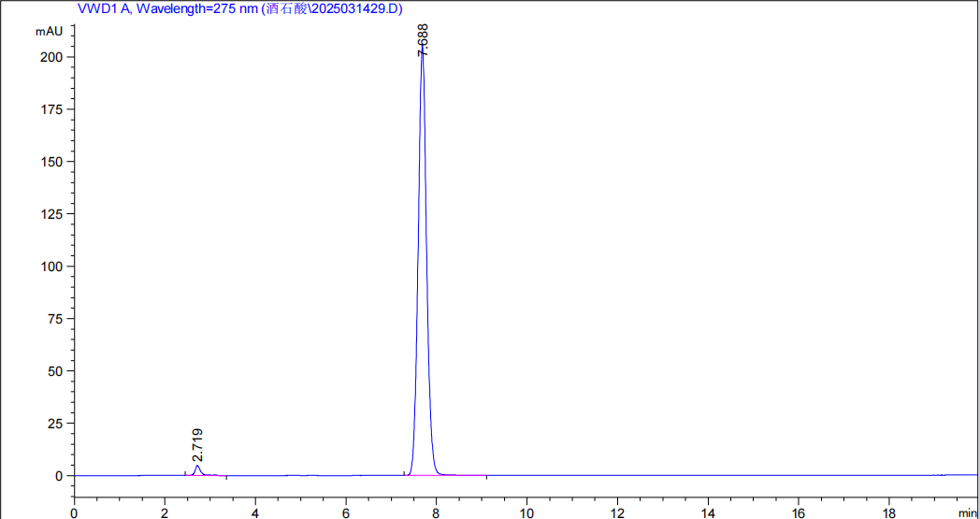Click the 12 minute x-axis tick label
The width and height of the screenshot is (980, 519).
coord(617,512)
